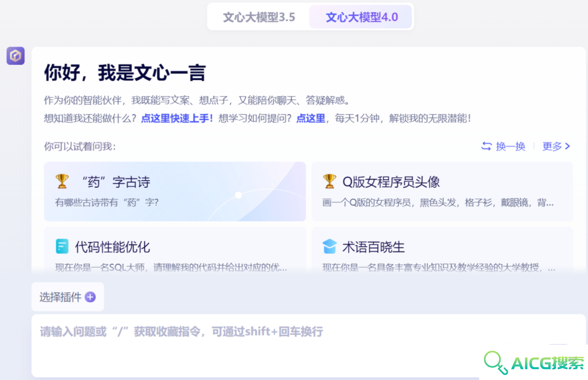Click the line 作为你的智能伙伴 intro text

(x=198, y=100)
